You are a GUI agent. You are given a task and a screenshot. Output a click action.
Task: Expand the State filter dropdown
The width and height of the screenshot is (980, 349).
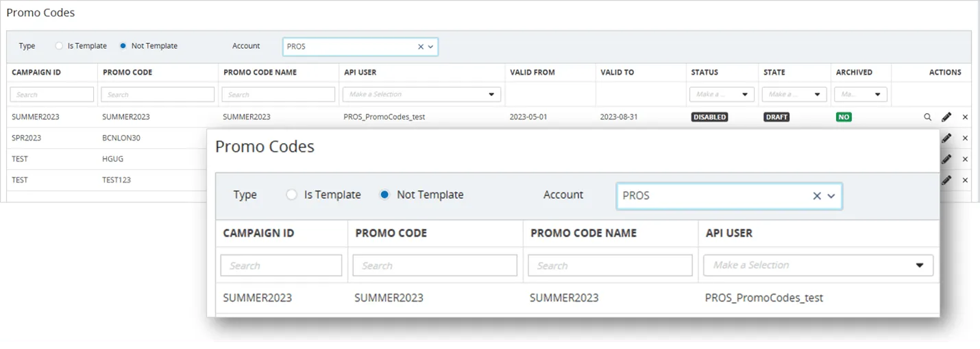[x=794, y=95]
